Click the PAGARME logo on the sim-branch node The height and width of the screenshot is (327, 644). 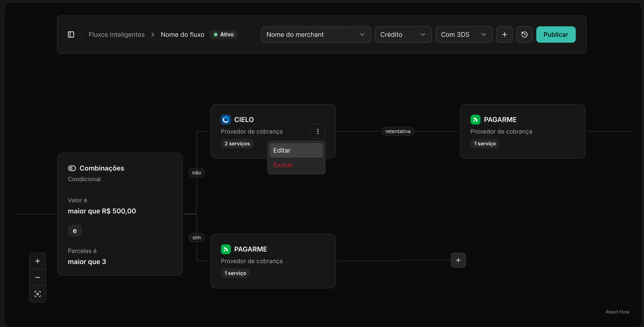[226, 249]
